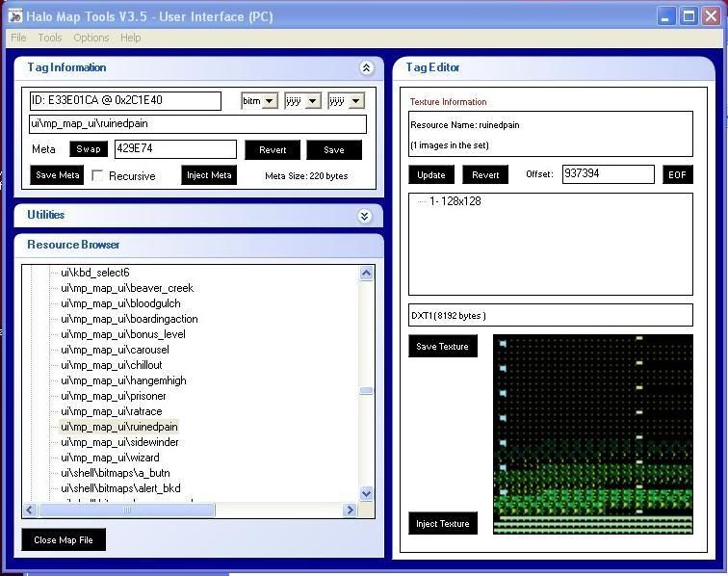Viewport: 728px width, 576px height.
Task: Select ui\mp_map_ui\bonus_level
Action: pyautogui.click(x=123, y=334)
